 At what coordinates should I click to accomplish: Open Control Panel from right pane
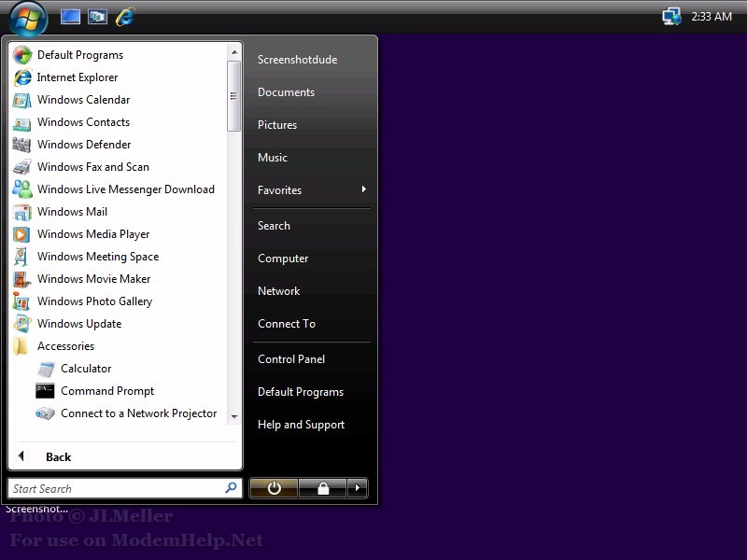coord(290,359)
